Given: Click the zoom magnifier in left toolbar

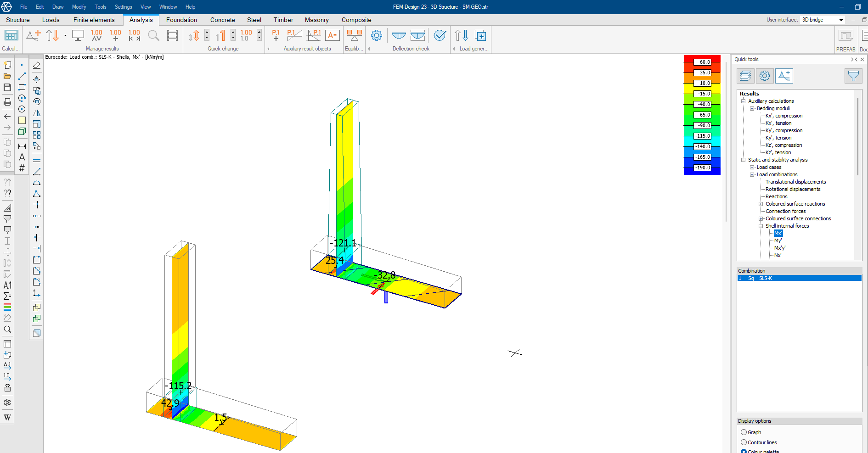Looking at the screenshot, I should click(x=7, y=330).
